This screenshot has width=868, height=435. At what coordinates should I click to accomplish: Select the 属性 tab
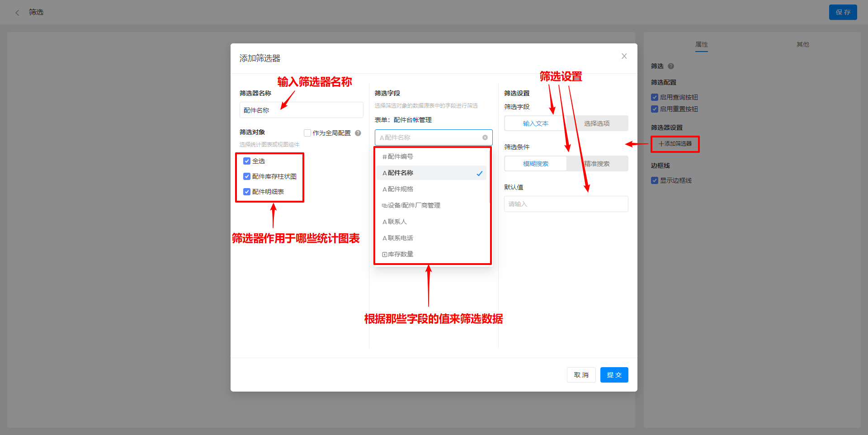click(x=701, y=44)
